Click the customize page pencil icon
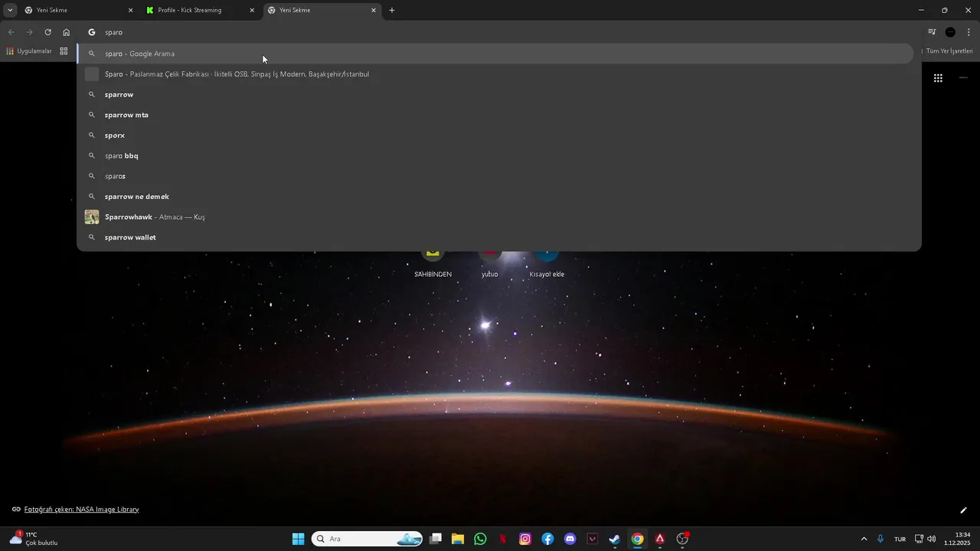The image size is (980, 551). (963, 510)
